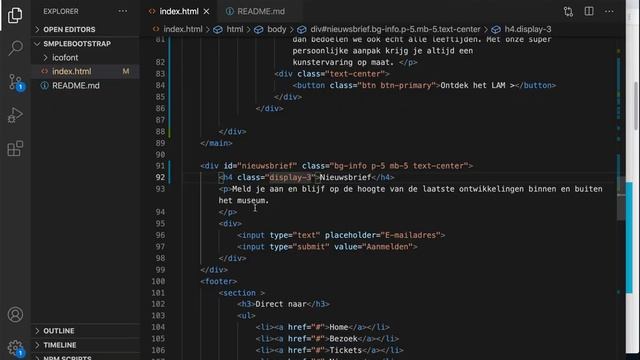Image resolution: width=640 pixels, height=360 pixels.
Task: Click the "Nieuwsbrief" heading text in code
Action: pos(345,177)
